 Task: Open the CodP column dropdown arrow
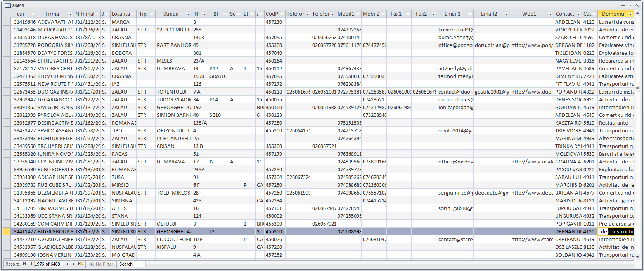coord(282,14)
